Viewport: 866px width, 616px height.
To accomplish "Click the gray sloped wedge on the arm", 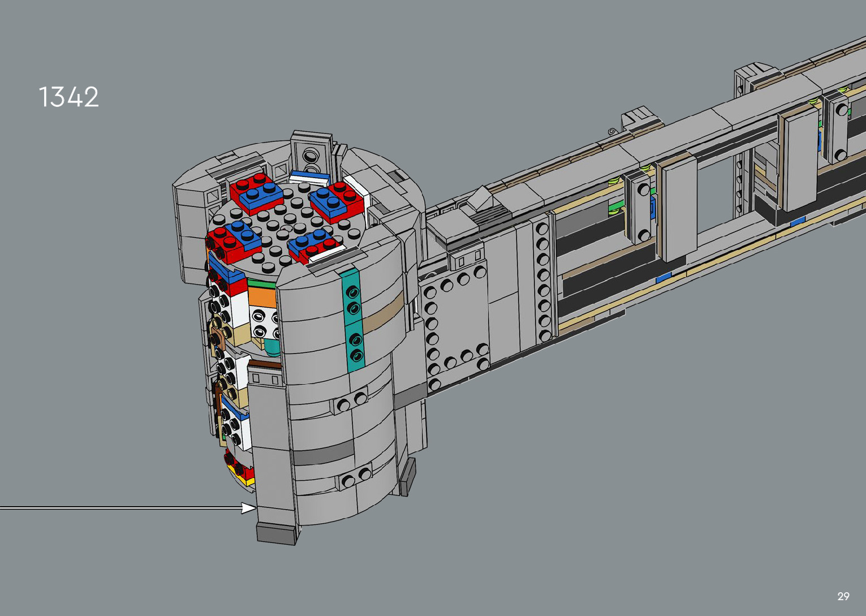I will click(x=479, y=200).
